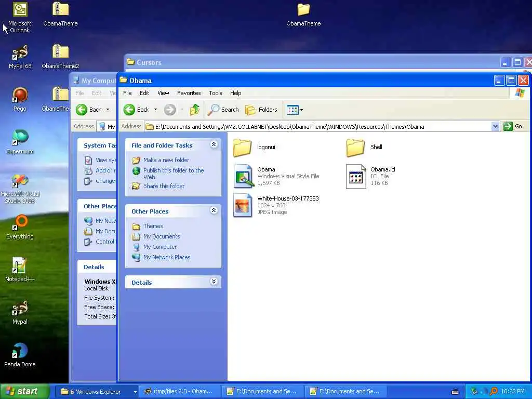Open the Mypal desktop shortcut
Screen dimensions: 532x399
[20, 312]
